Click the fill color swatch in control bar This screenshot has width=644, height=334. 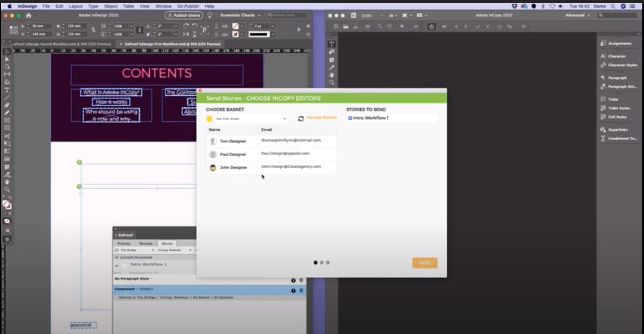(x=235, y=26)
